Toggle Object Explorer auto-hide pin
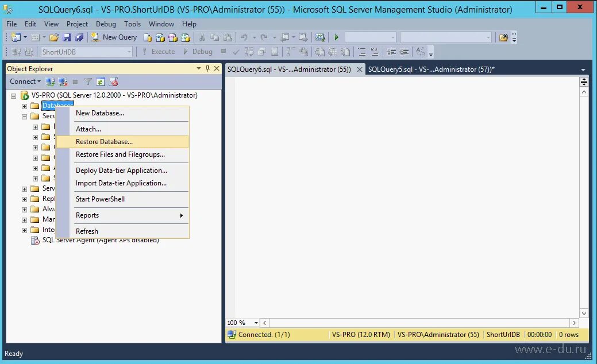This screenshot has height=364, width=597. [207, 68]
